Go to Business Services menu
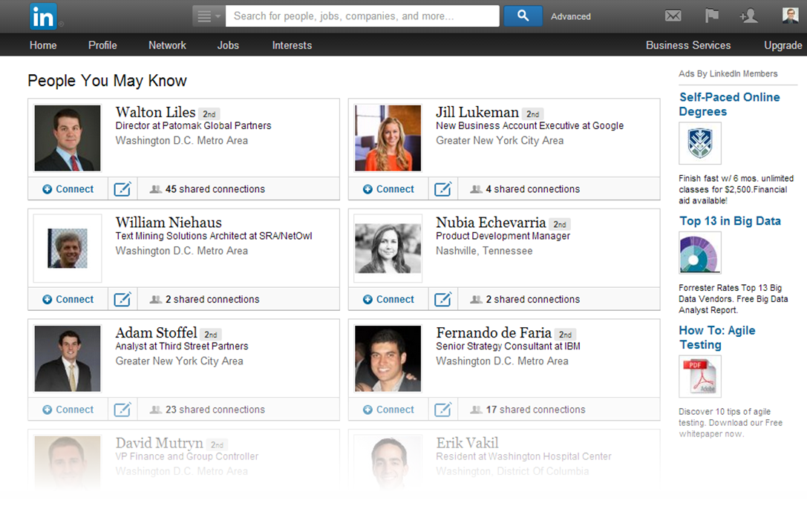 point(687,45)
